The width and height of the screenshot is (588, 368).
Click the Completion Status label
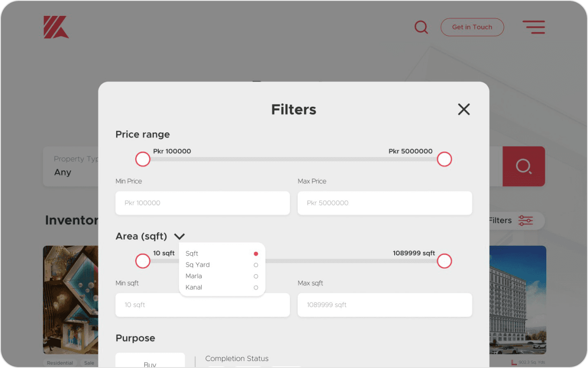coord(237,359)
